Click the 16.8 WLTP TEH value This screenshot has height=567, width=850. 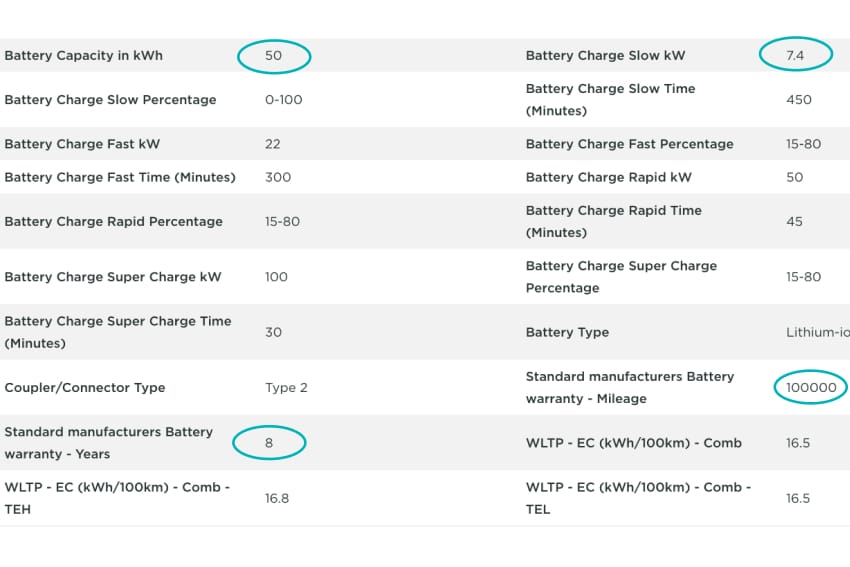click(277, 498)
